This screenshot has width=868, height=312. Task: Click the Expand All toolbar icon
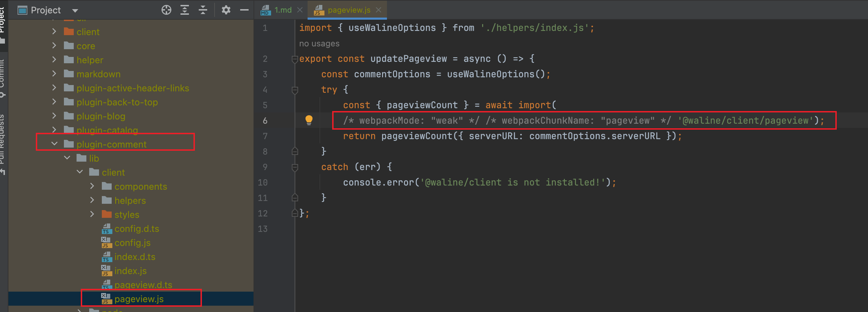click(x=185, y=10)
